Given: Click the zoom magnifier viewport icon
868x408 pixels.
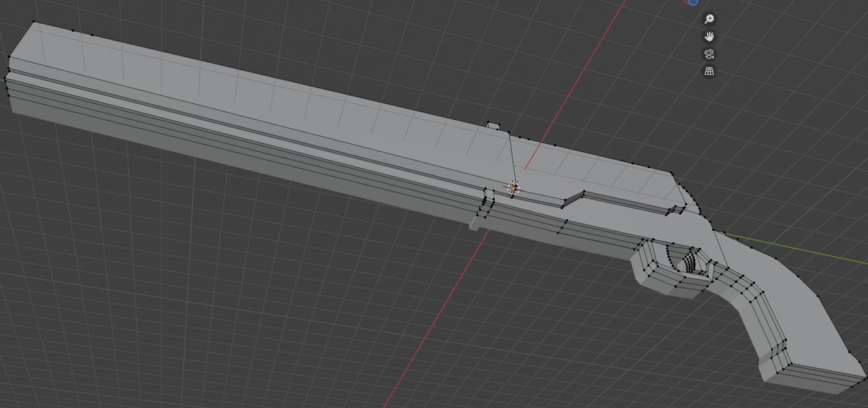Looking at the screenshot, I should click(x=710, y=19).
